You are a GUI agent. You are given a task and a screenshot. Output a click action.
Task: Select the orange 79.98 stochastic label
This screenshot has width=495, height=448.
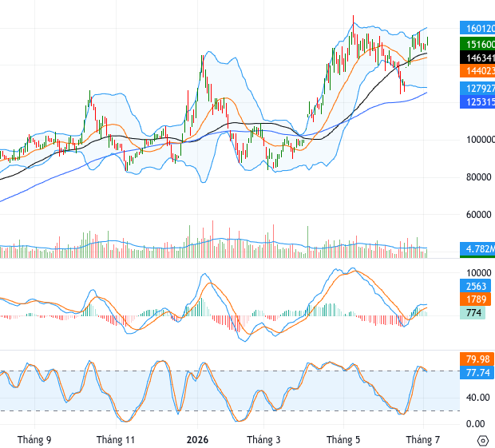click(477, 359)
